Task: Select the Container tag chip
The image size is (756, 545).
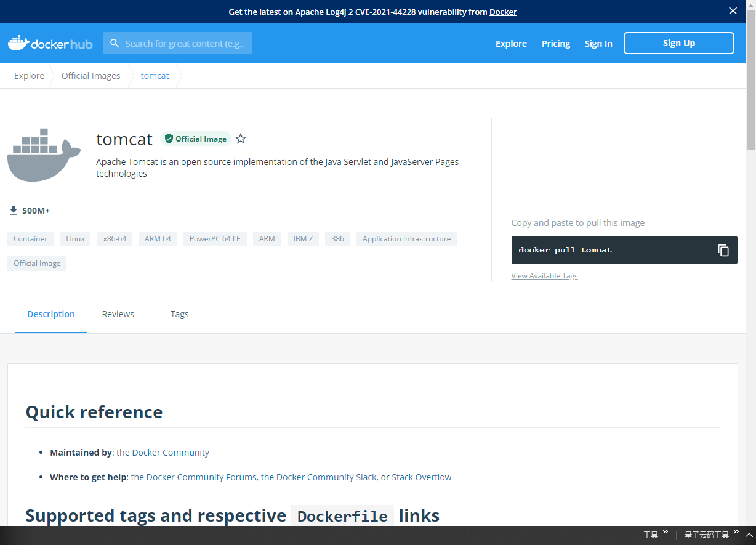Action: tap(31, 239)
